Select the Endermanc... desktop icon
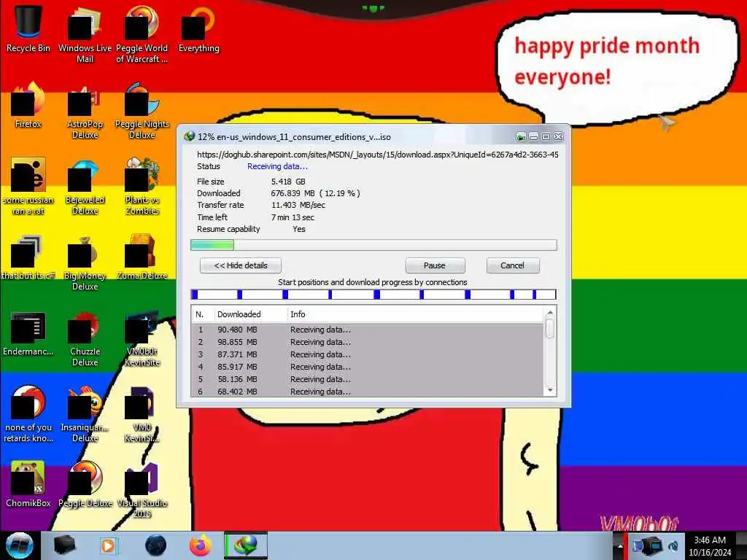Image resolution: width=747 pixels, height=560 pixels. 28,332
